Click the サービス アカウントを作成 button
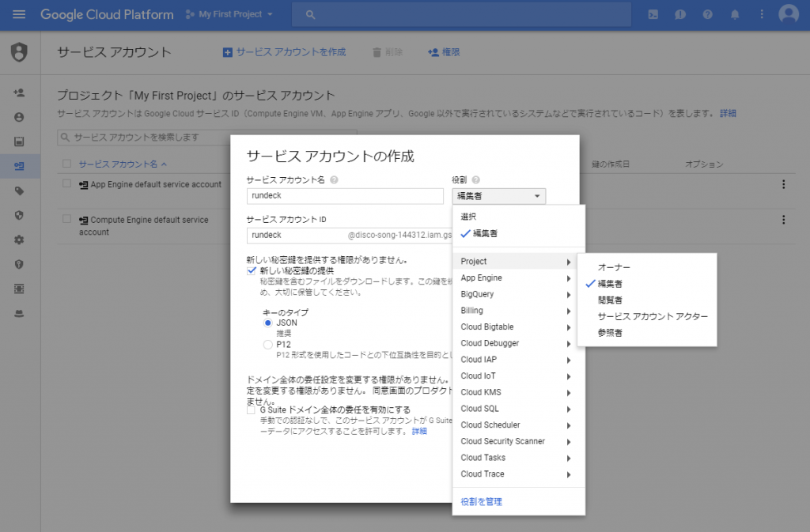 [285, 52]
